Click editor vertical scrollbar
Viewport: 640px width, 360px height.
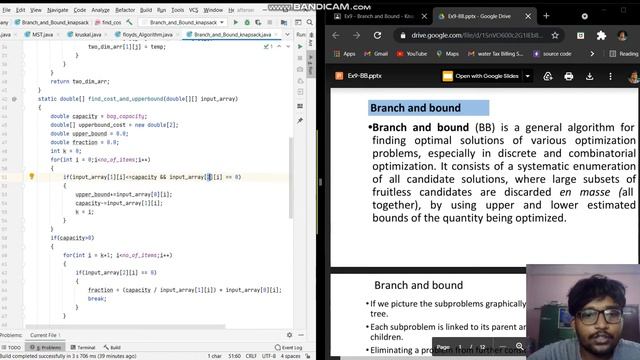point(291,178)
